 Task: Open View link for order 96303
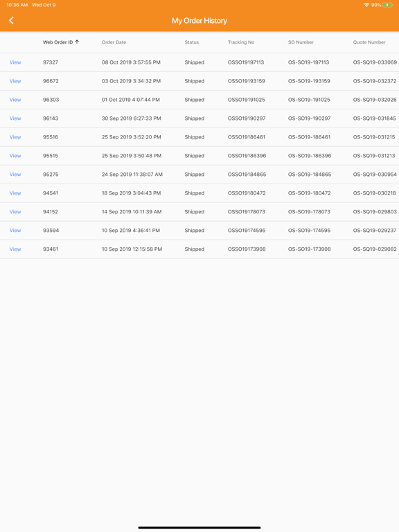click(15, 100)
